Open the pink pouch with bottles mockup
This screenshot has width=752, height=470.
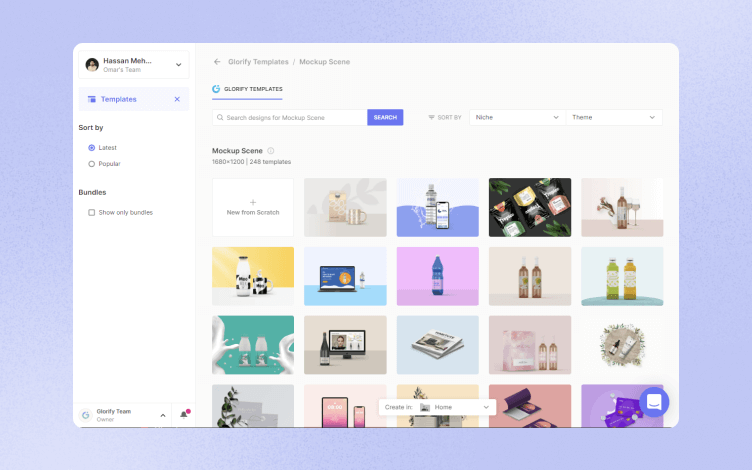530,345
